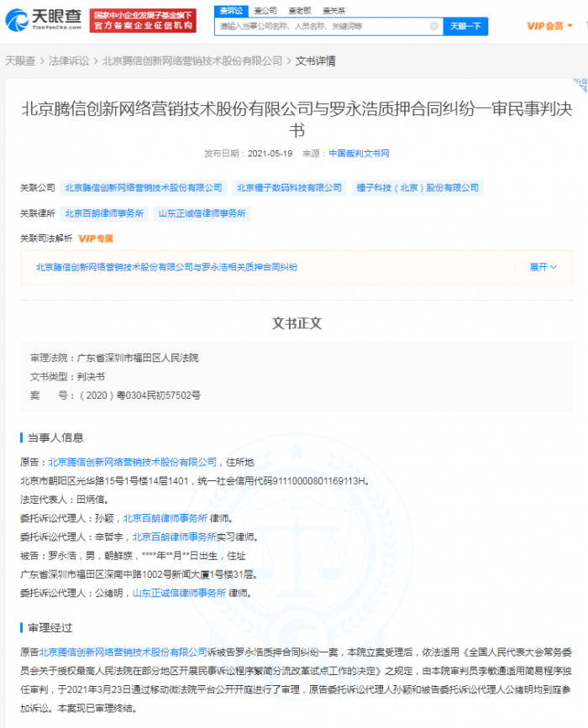Click the 当事人信息 section heading

click(x=55, y=437)
